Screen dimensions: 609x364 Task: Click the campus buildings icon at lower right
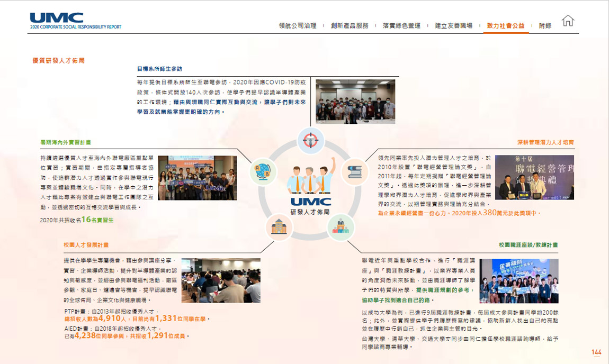[x=341, y=228]
